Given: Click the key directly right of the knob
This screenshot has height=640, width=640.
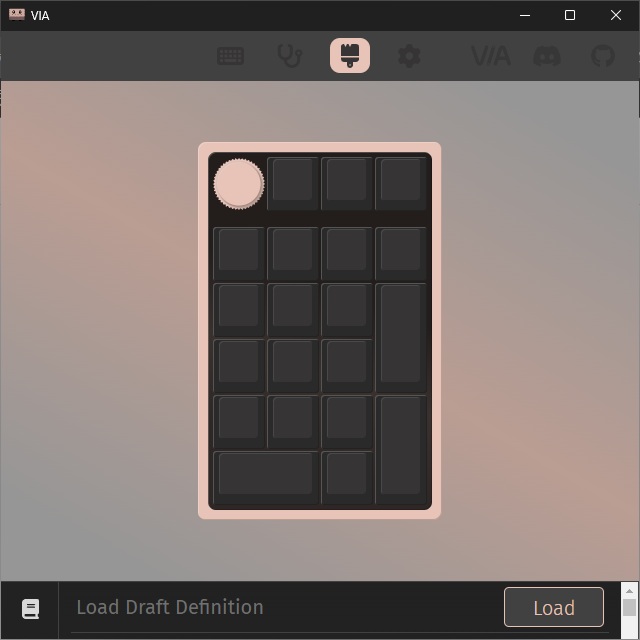Looking at the screenshot, I should [293, 181].
